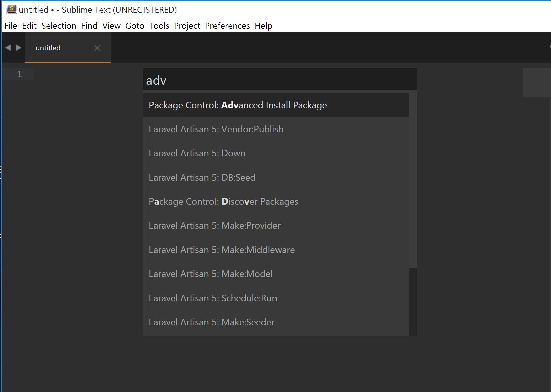This screenshot has width=551, height=392.
Task: Select Laravel Artisan 5: DB:Seed
Action: (x=276, y=178)
